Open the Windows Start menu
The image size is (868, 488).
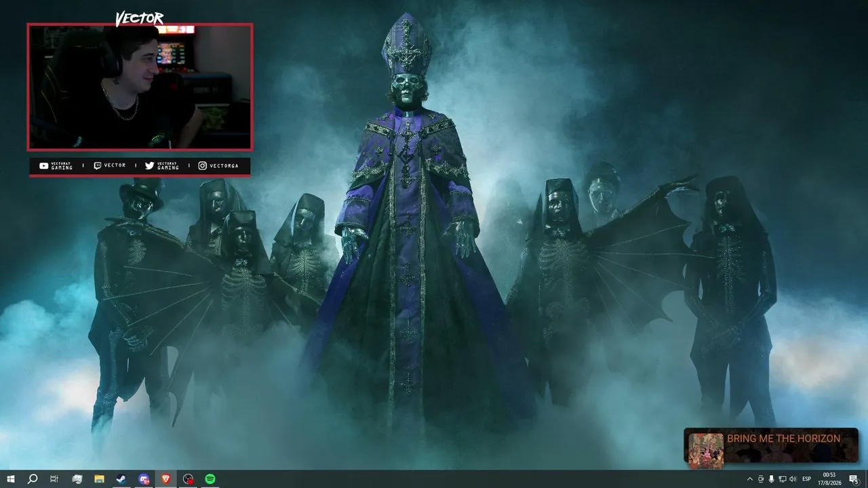click(10, 479)
